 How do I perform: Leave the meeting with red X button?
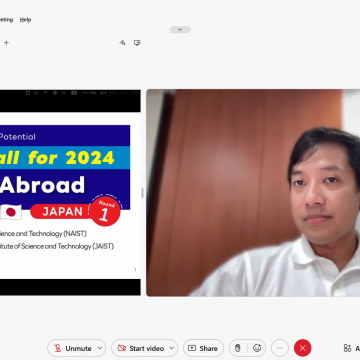(302, 348)
